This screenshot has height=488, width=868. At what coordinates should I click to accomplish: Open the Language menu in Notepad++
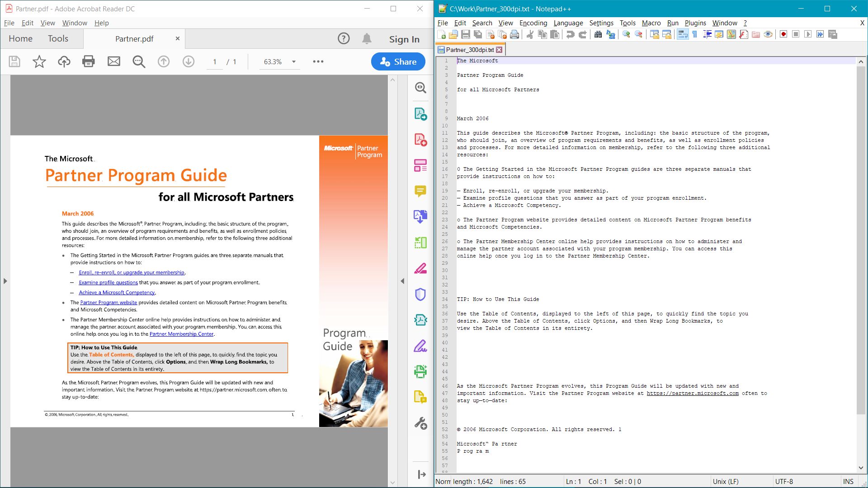pos(568,23)
